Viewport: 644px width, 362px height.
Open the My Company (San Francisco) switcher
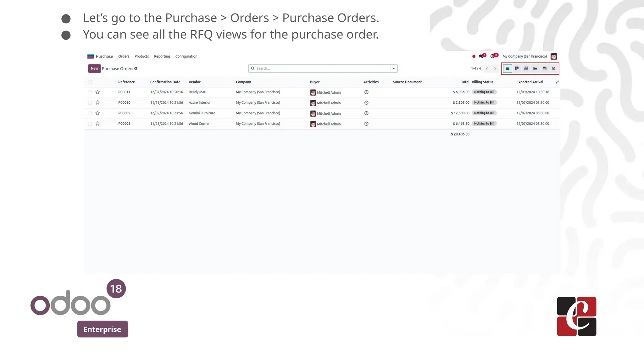[525, 57]
